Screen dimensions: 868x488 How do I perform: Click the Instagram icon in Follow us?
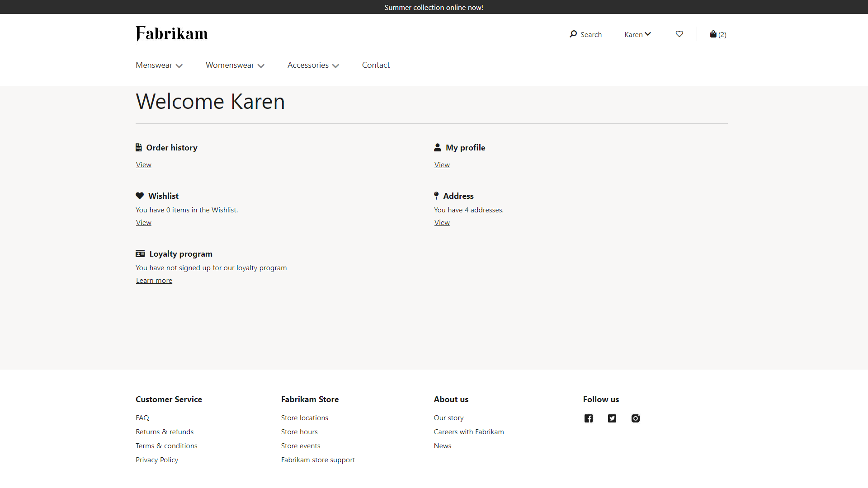(x=636, y=418)
